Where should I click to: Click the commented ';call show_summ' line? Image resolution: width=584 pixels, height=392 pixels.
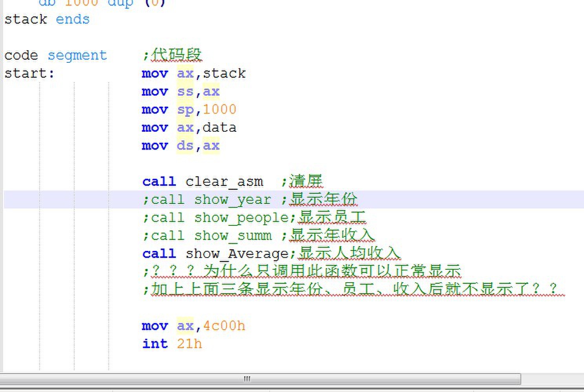(x=258, y=236)
